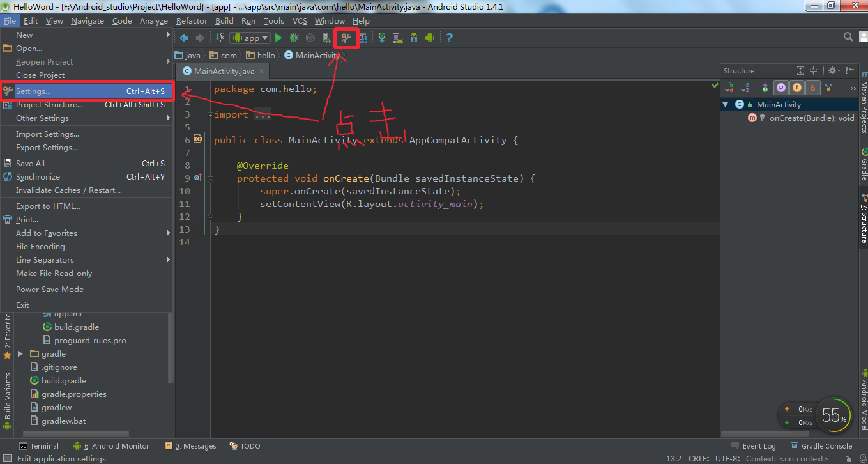Click the Debug app bug icon

(294, 38)
